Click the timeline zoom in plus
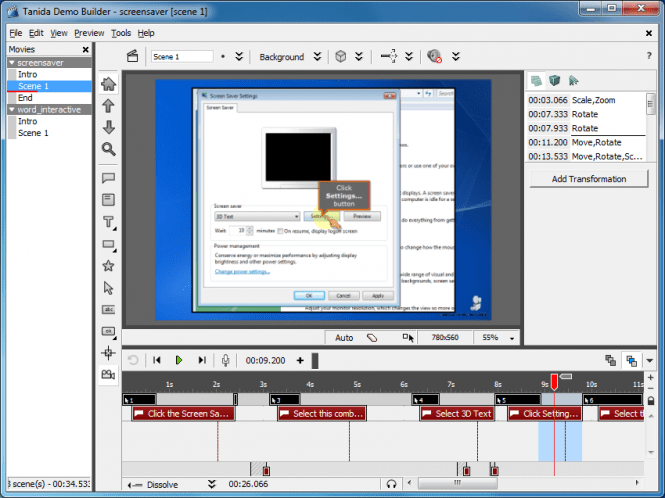Viewport: 665px width, 498px height. pos(651,377)
